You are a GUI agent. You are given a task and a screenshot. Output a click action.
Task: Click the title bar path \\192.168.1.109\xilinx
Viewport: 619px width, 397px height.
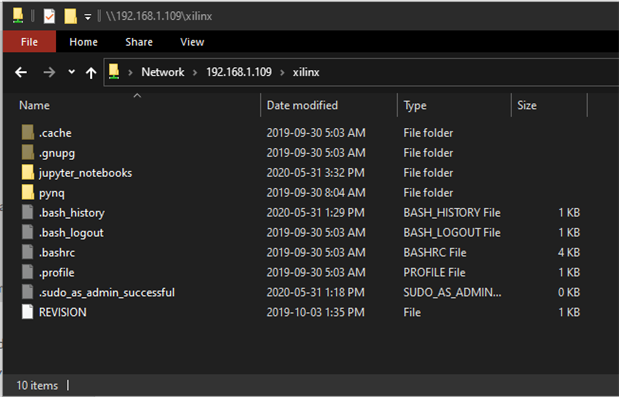[x=159, y=16]
